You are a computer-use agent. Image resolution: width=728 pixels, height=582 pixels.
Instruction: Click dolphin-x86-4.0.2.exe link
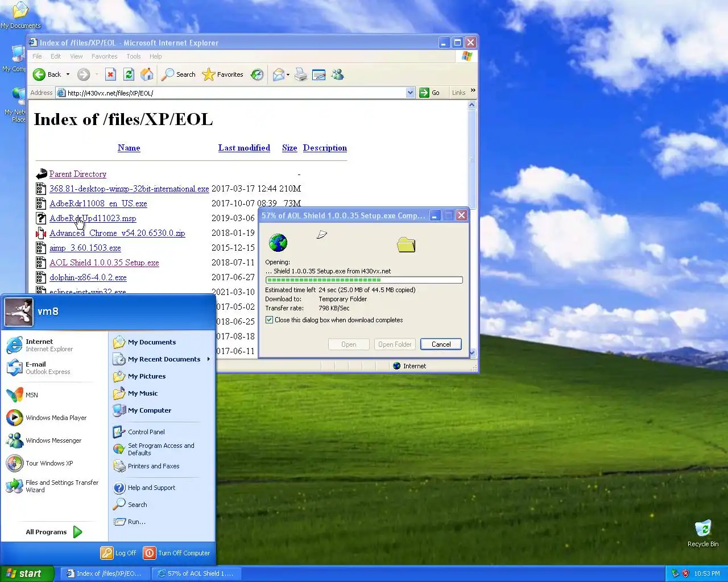point(88,277)
